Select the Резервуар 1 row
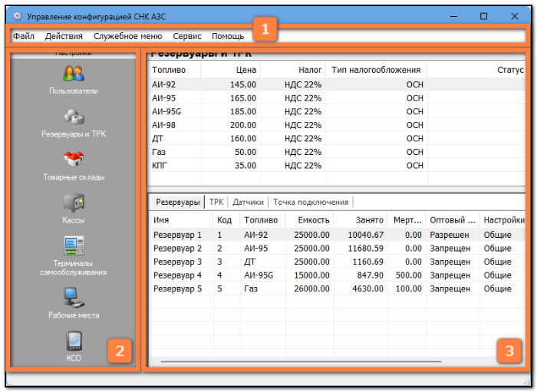This screenshot has width=537, height=392. (338, 235)
